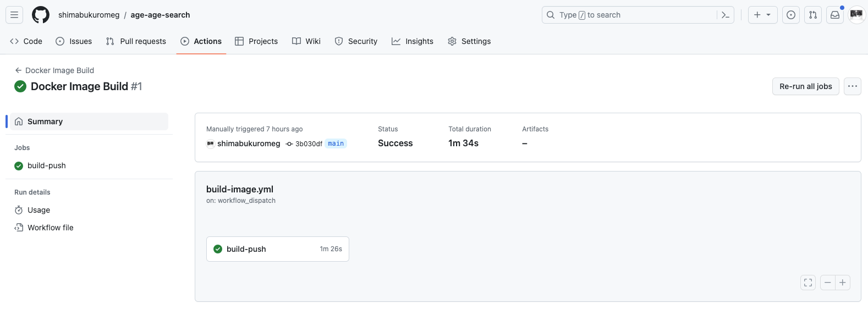
Task: Open the pull requests icon in header
Action: (x=812, y=15)
